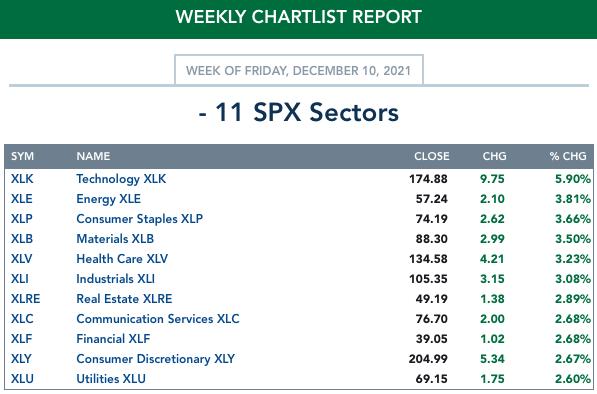Click the XLP symbol link
The width and height of the screenshot is (597, 394).
[22, 219]
